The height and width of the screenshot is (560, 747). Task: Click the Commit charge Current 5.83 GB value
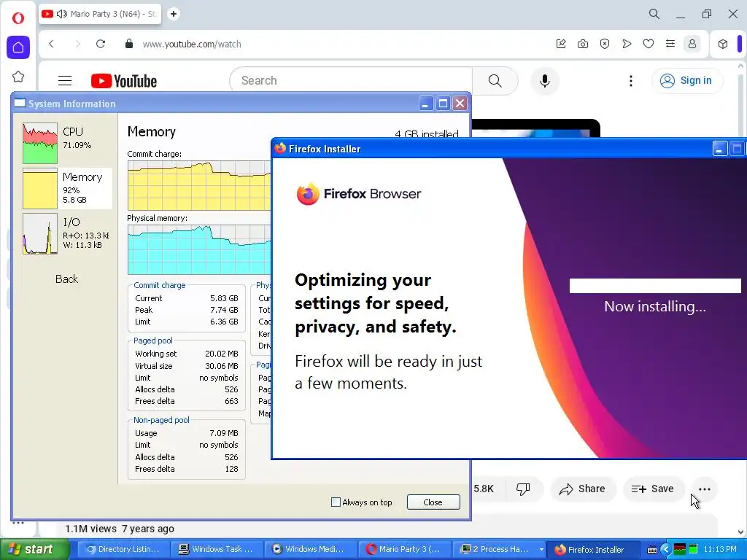point(224,298)
